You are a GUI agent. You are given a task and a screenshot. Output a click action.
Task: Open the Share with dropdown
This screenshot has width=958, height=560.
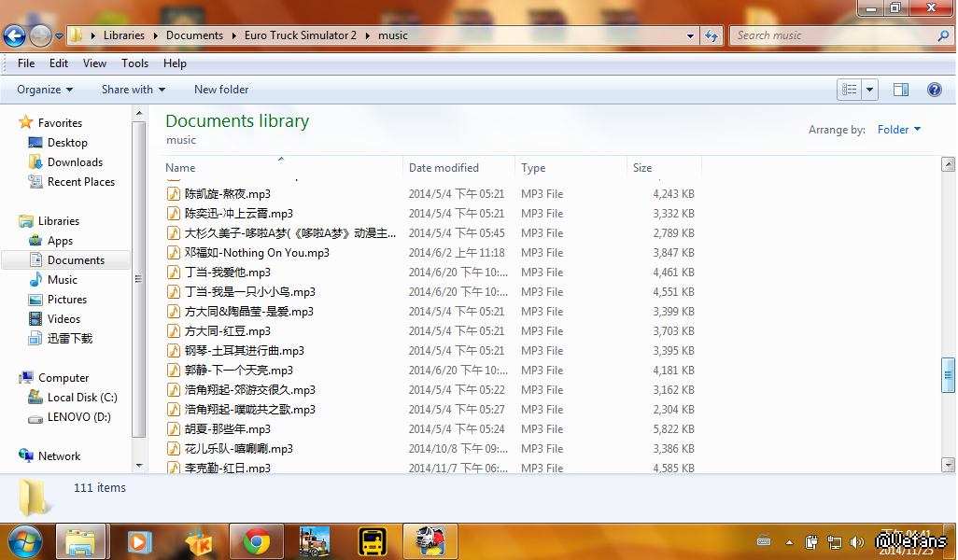(x=134, y=90)
